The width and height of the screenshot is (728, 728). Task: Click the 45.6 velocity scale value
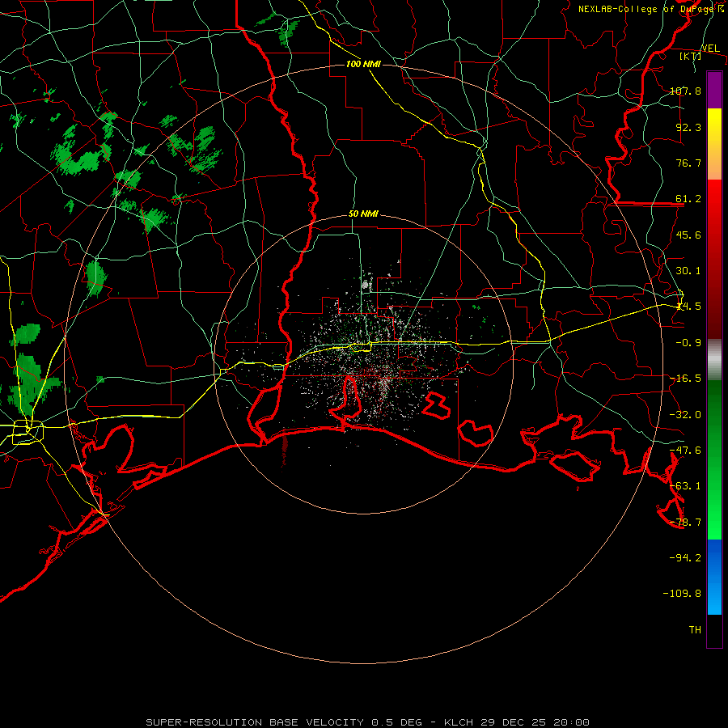coord(688,235)
